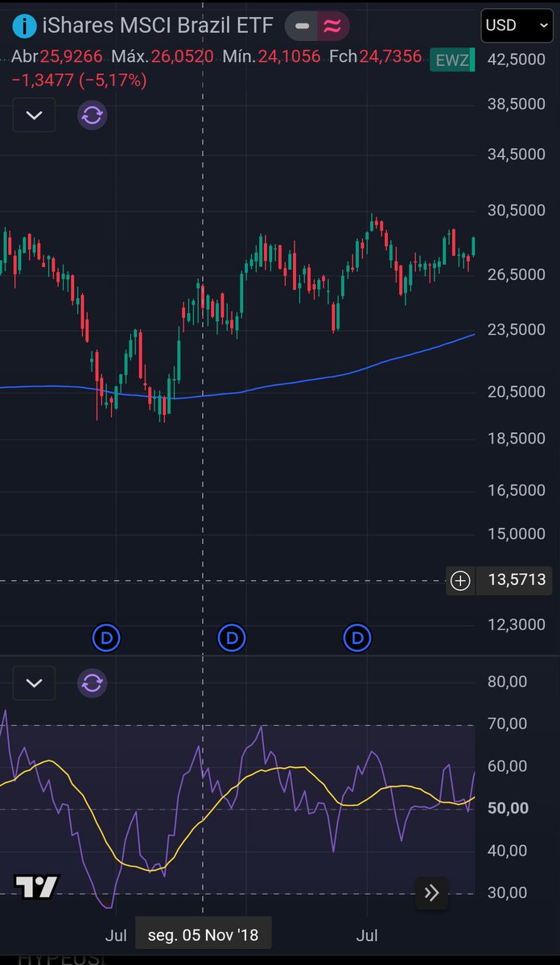The height and width of the screenshot is (965, 560).
Task: Click the second Jul label on time axis
Action: coord(367,935)
